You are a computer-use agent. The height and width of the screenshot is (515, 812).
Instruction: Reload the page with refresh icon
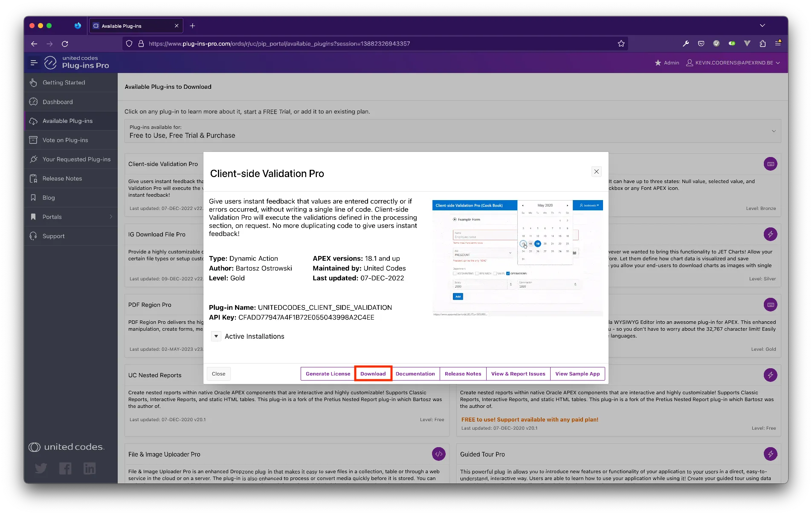click(65, 44)
